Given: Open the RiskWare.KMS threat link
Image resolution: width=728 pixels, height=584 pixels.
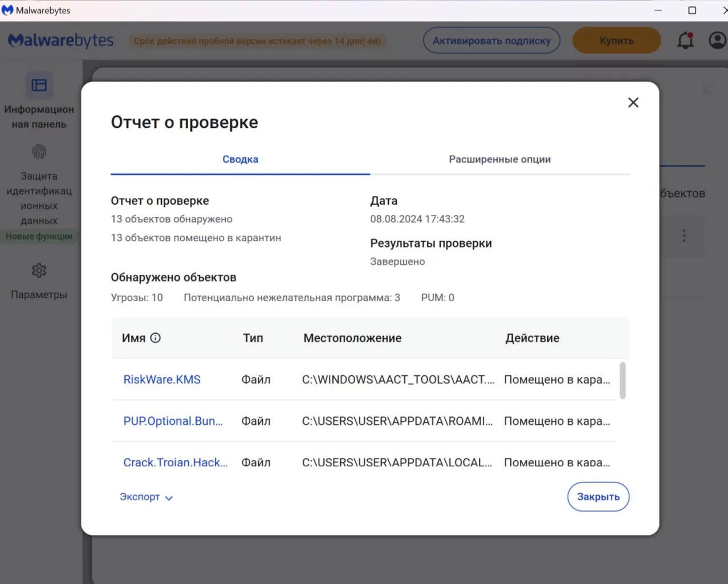Looking at the screenshot, I should click(162, 380).
